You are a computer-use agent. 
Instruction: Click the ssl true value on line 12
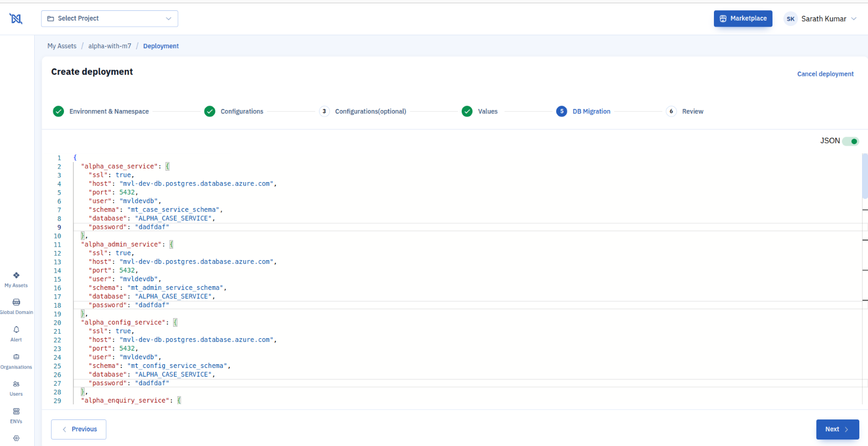click(123, 253)
